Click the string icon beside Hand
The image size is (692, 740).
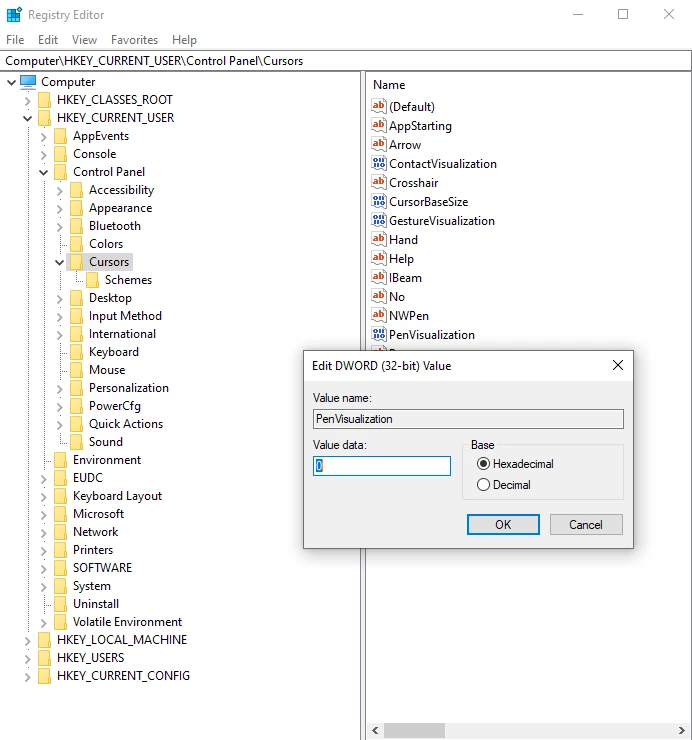(x=379, y=239)
